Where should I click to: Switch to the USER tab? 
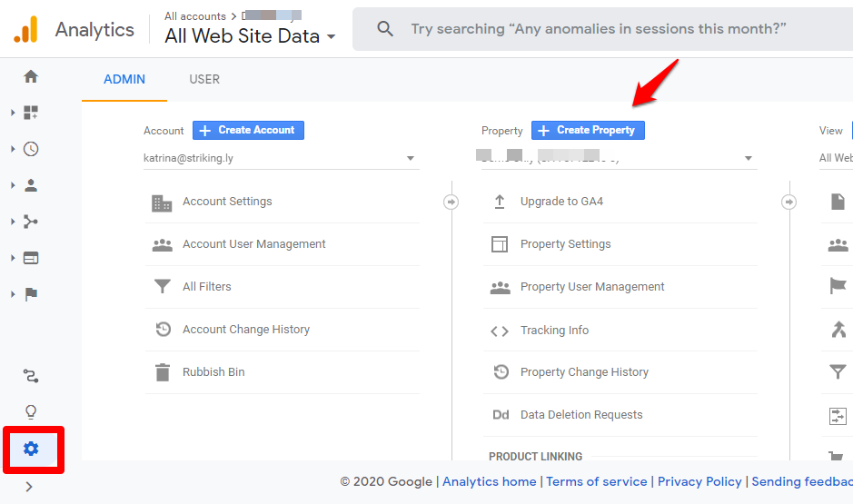coord(204,79)
